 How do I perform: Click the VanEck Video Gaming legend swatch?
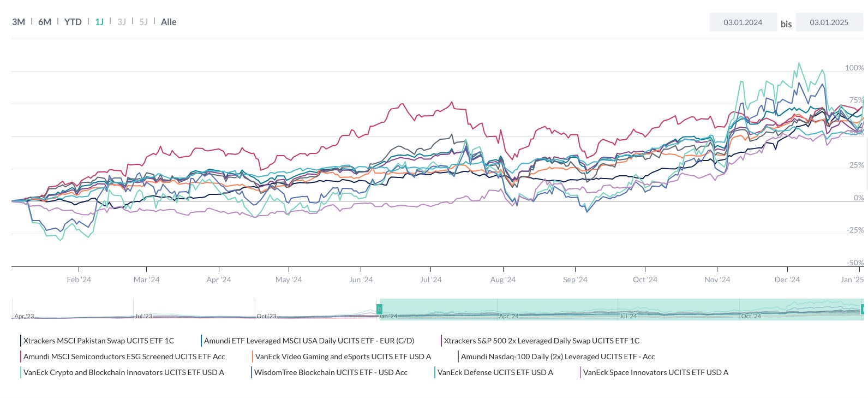(253, 357)
